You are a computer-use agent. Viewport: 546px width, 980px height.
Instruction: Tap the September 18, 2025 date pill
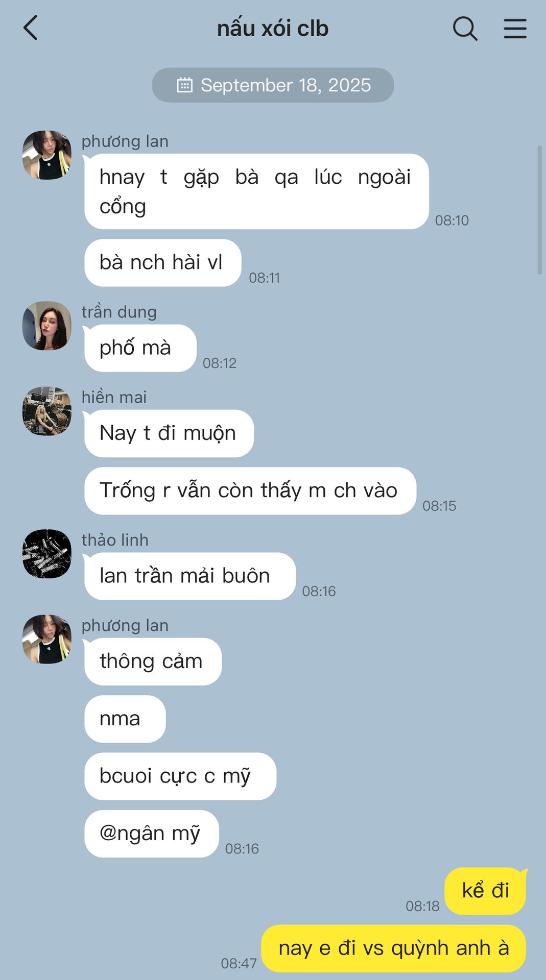[273, 85]
